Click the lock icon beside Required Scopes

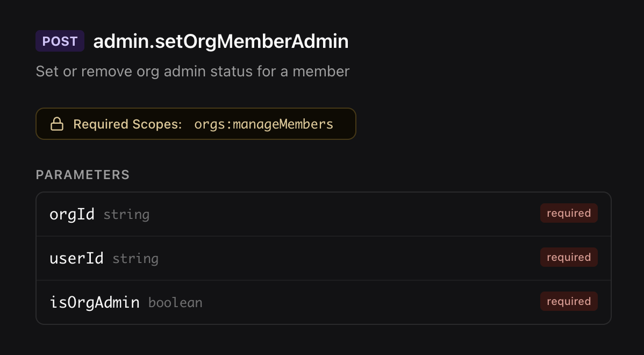click(57, 125)
